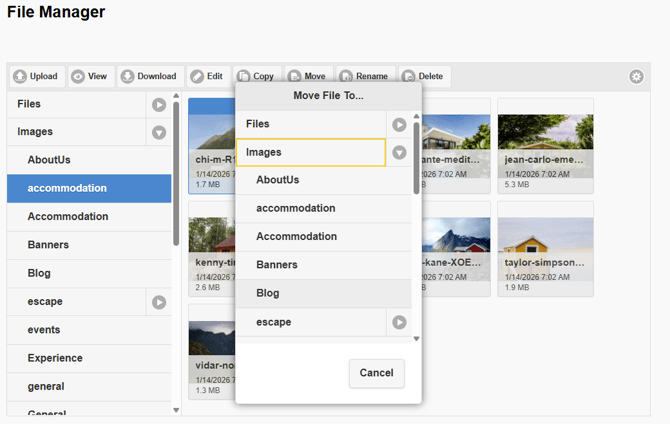Click left sidebar scroll up arrow

(176, 96)
